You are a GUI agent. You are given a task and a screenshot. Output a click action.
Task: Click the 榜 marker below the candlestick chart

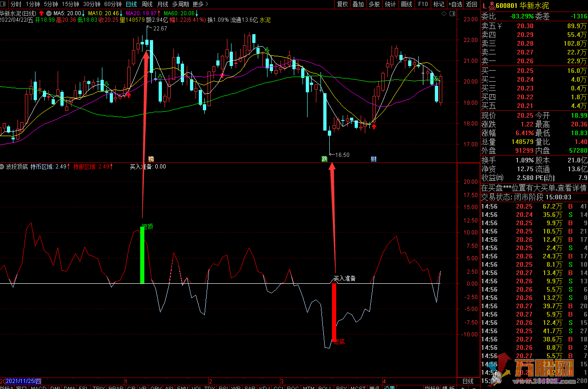tap(151, 159)
